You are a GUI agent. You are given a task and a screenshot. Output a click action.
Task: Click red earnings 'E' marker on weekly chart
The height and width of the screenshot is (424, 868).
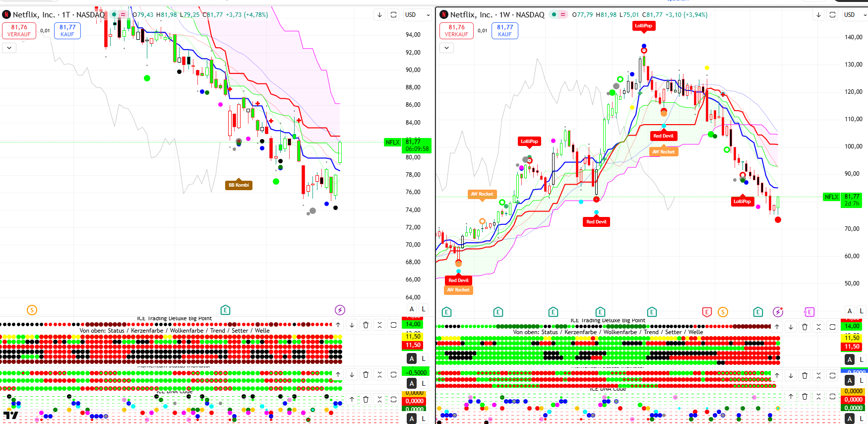point(707,312)
